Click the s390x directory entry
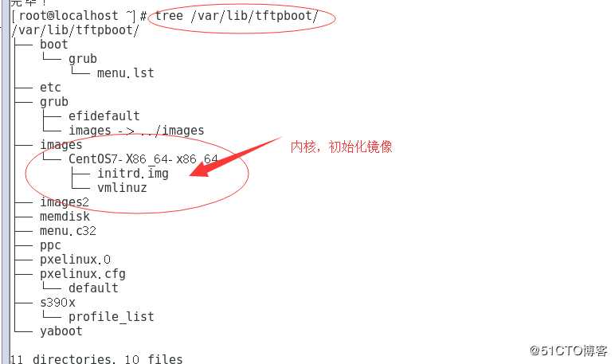The height and width of the screenshot is (364, 615). pos(57,303)
